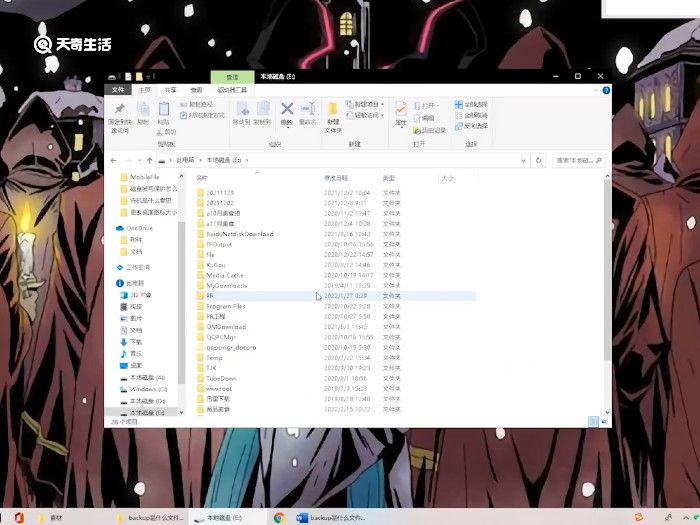Sort by the Date modified column header
The height and width of the screenshot is (525, 700).
point(336,178)
